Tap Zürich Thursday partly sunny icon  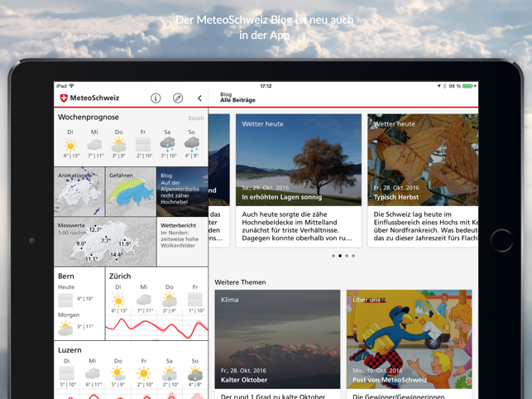pyautogui.click(x=170, y=300)
